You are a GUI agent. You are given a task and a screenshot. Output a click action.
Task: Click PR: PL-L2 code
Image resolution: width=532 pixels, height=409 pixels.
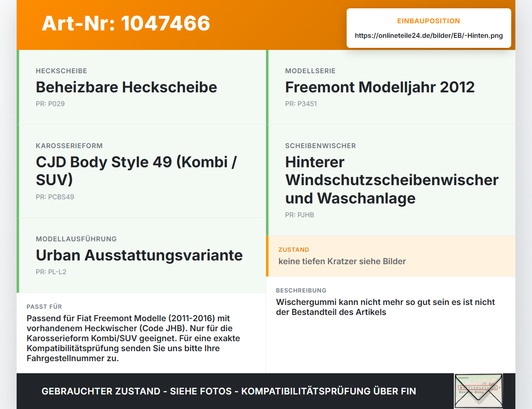[x=51, y=272]
